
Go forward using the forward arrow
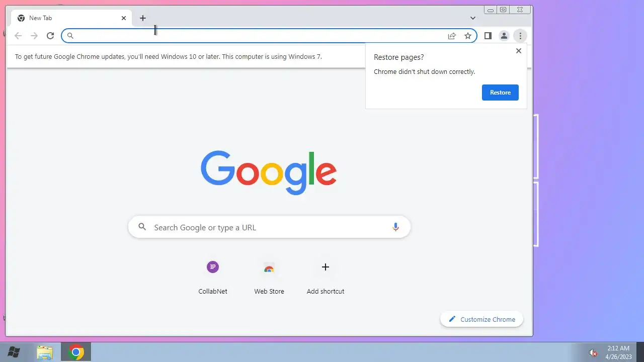click(x=34, y=36)
